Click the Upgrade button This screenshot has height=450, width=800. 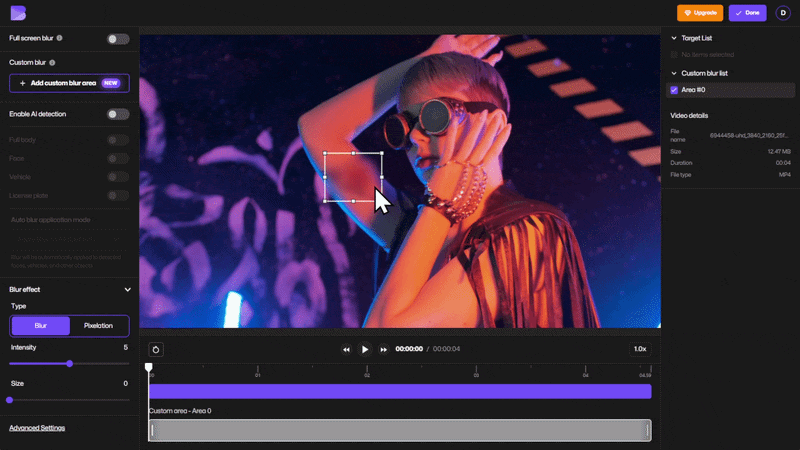point(700,13)
